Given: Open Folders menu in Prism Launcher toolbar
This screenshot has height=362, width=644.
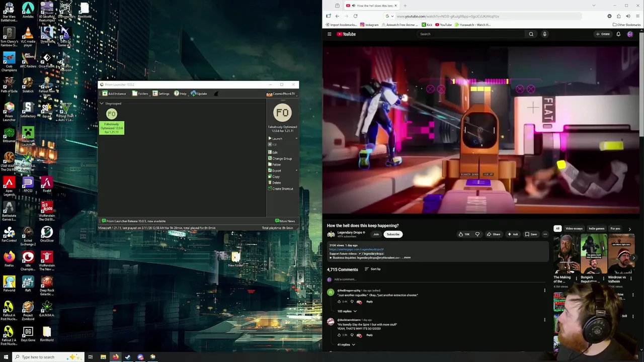Looking at the screenshot, I should pos(140,94).
